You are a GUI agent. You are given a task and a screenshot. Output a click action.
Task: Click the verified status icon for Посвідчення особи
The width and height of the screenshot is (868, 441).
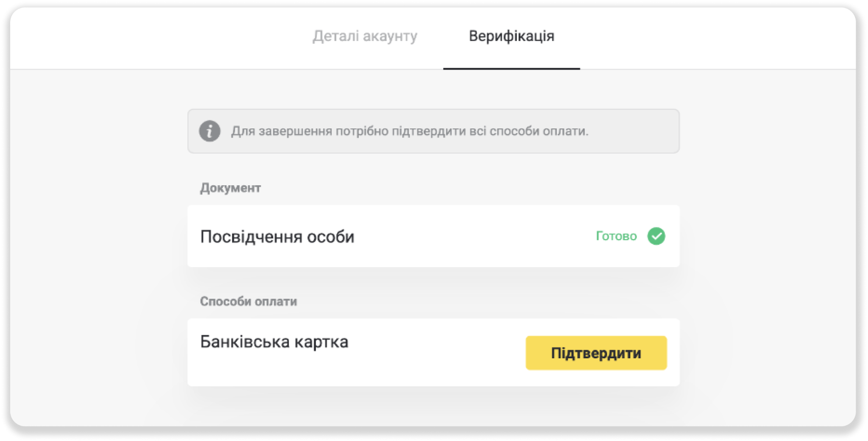click(x=657, y=236)
